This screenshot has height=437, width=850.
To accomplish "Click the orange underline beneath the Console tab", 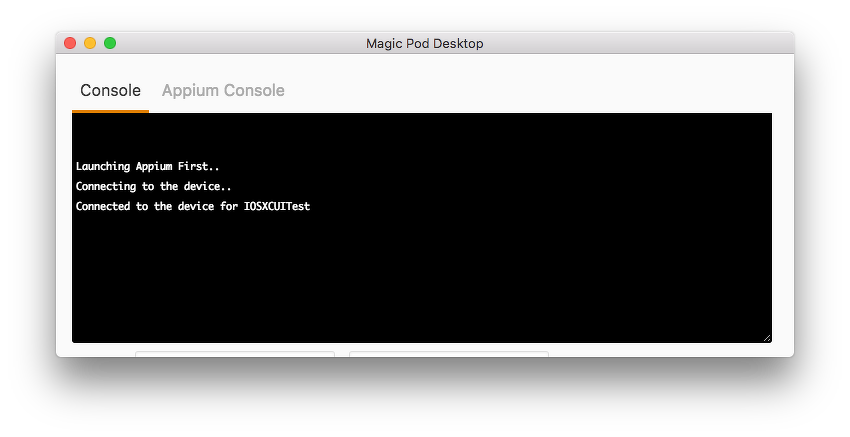I will 110,111.
